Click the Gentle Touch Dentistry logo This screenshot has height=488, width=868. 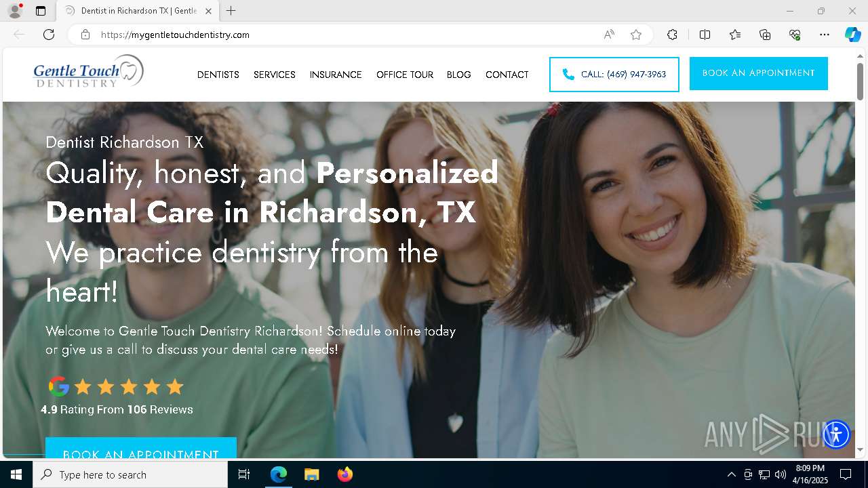click(89, 71)
